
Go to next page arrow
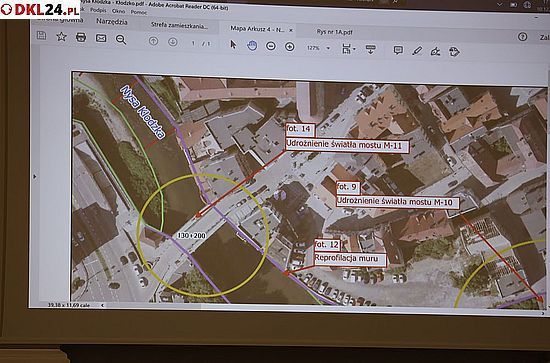[x=173, y=42]
